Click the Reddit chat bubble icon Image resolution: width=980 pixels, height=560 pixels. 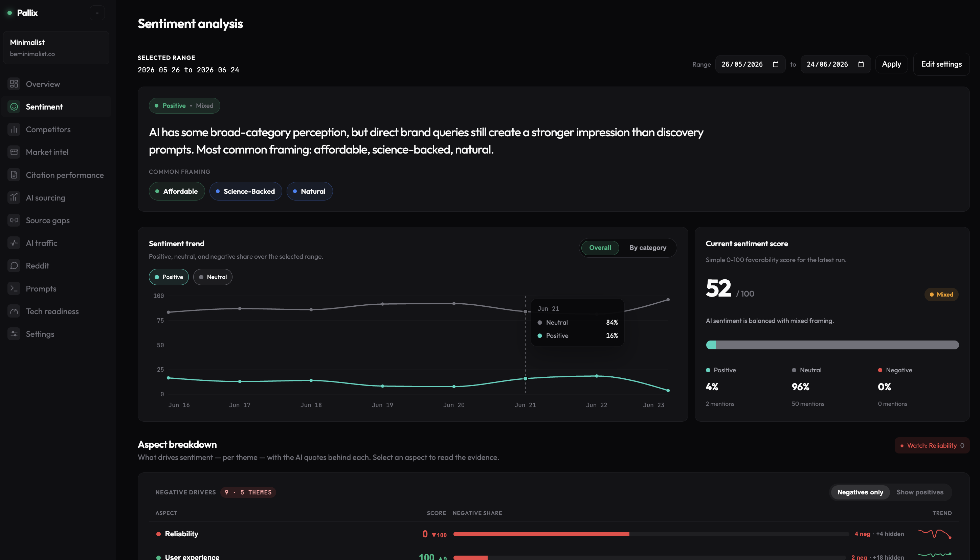tap(14, 266)
